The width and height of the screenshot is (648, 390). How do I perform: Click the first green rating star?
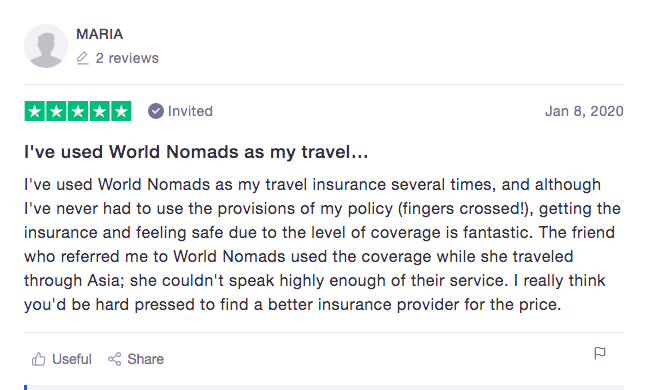click(35, 111)
